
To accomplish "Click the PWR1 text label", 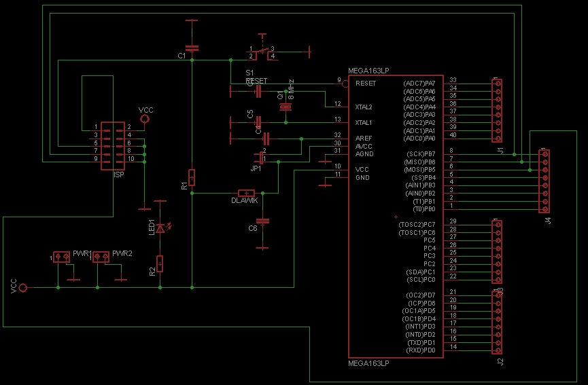I will pos(82,253).
